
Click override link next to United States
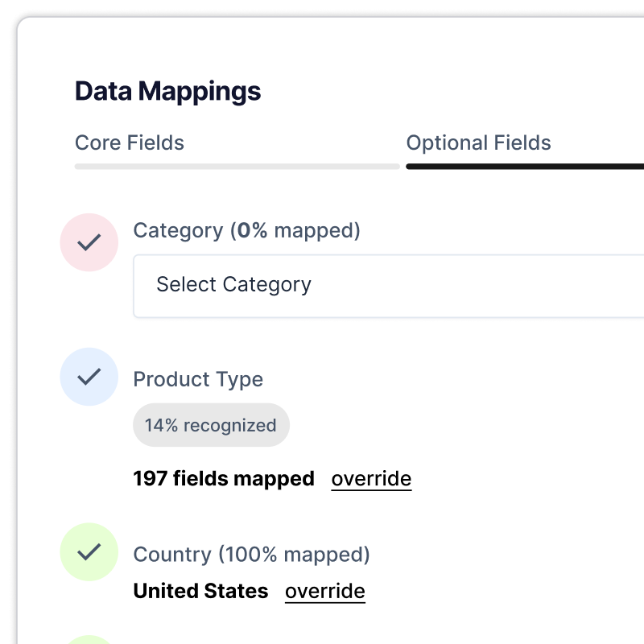click(324, 591)
